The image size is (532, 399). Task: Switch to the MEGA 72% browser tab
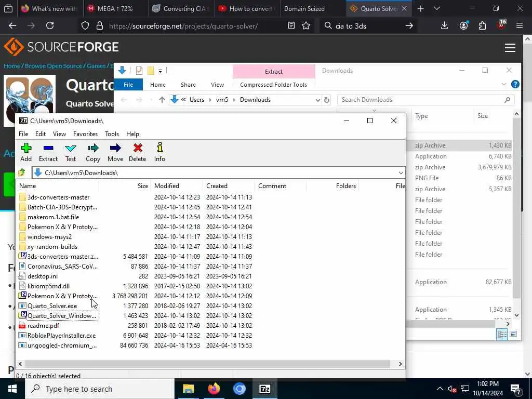115,9
